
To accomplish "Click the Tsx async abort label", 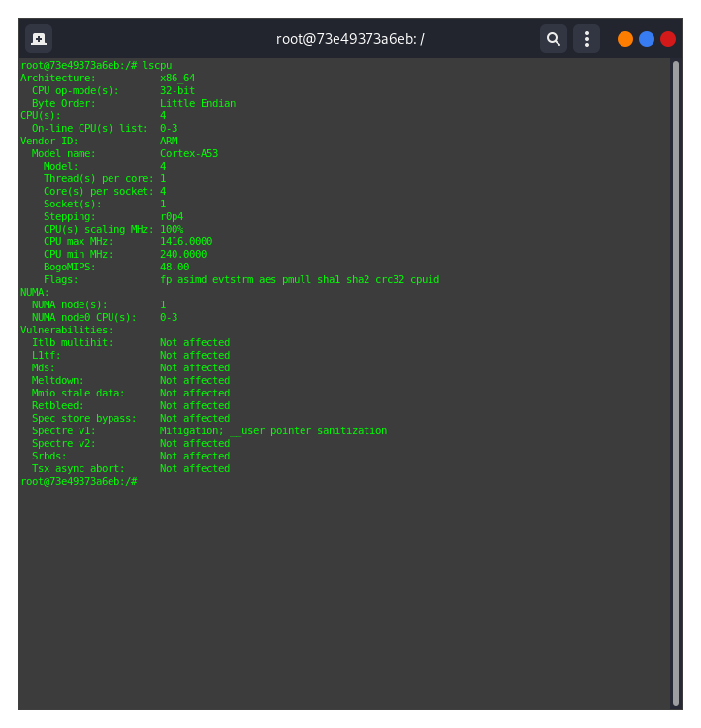I will pyautogui.click(x=79, y=468).
